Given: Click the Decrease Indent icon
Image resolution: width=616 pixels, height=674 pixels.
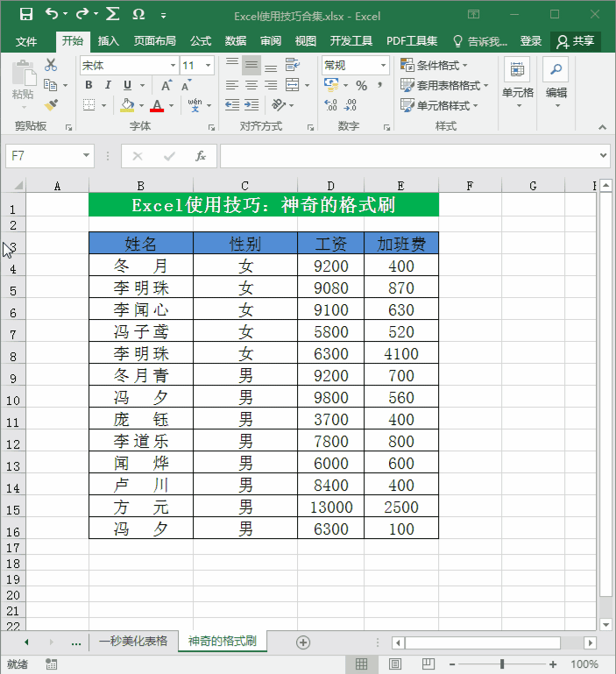Looking at the screenshot, I should point(232,104).
